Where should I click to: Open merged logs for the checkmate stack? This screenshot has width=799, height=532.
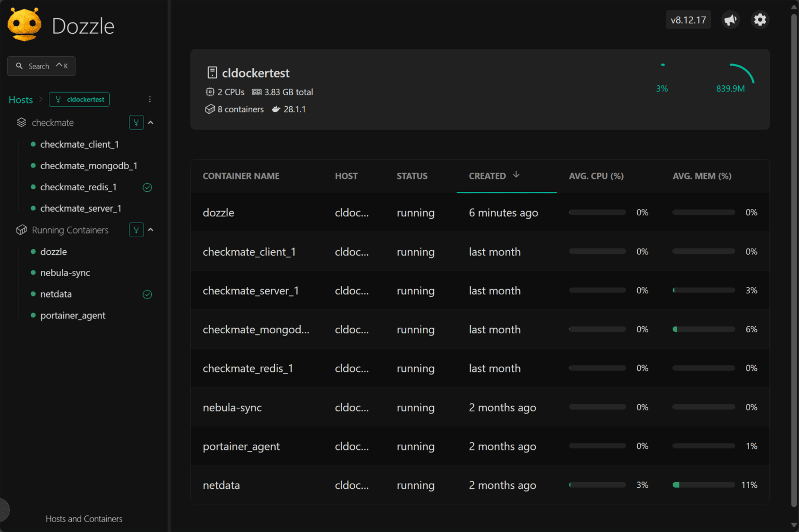[136, 122]
